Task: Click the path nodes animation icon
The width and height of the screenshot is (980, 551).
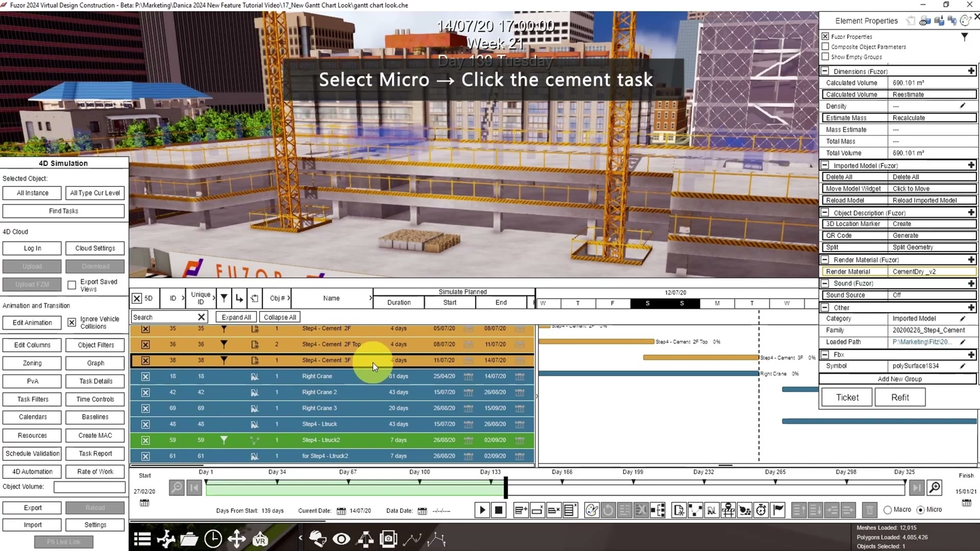Action: coord(695,510)
